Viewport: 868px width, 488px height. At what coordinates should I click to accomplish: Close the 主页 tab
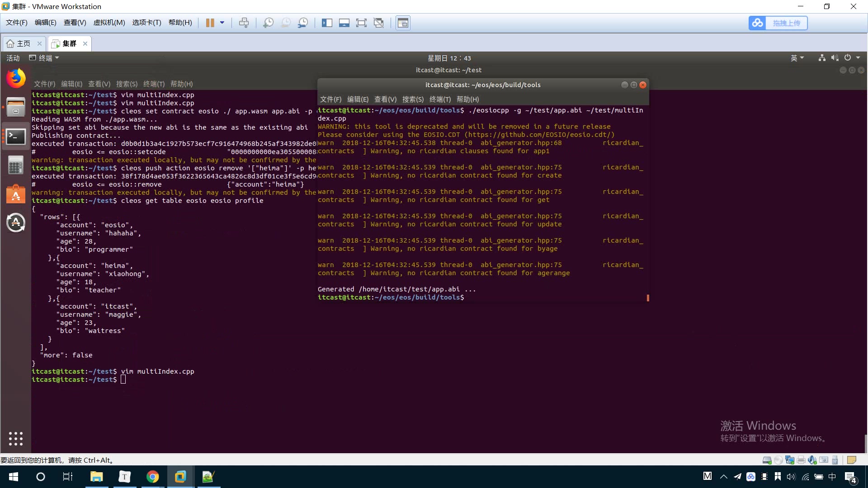coord(39,43)
